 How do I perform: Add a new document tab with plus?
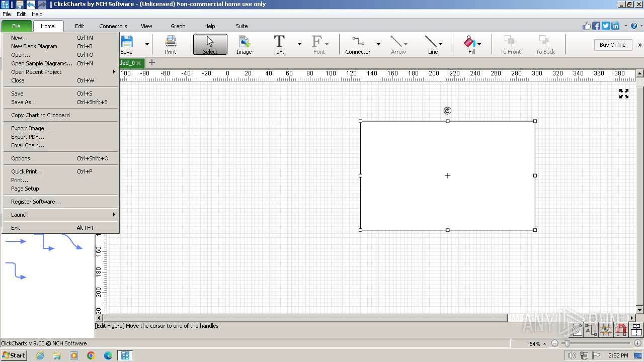(x=152, y=63)
